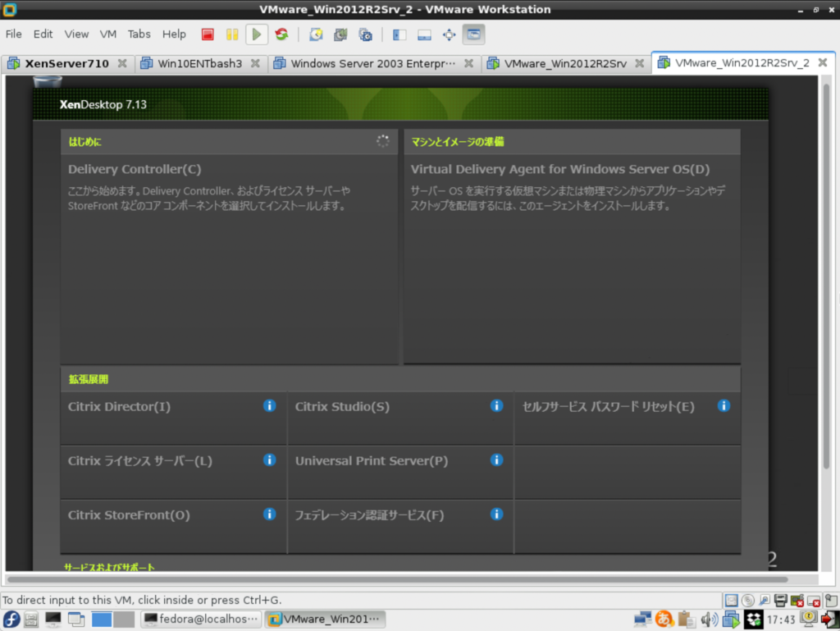The width and height of the screenshot is (840, 631).
Task: Close the Windows Server 2003 tab
Action: click(468, 63)
